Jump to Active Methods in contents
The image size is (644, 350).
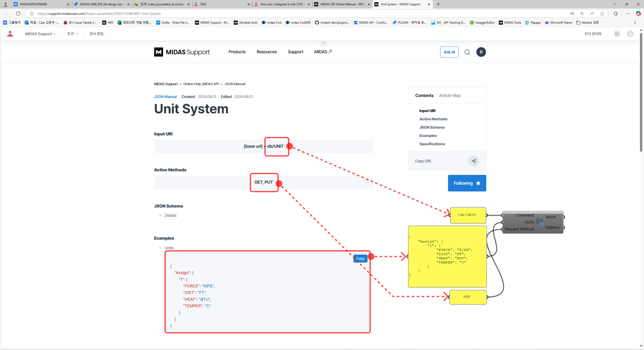click(433, 119)
